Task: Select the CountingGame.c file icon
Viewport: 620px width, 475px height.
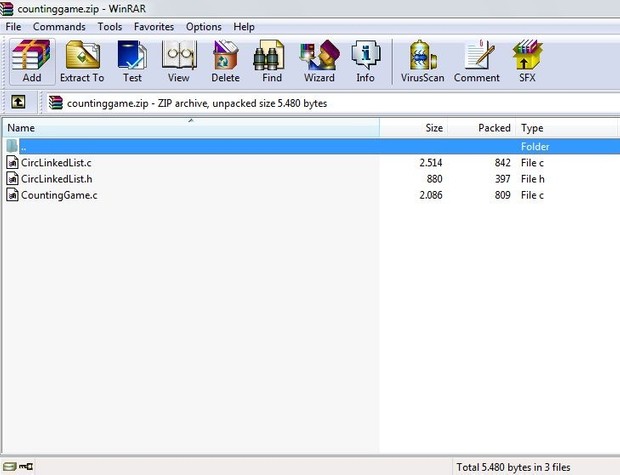Action: point(13,195)
